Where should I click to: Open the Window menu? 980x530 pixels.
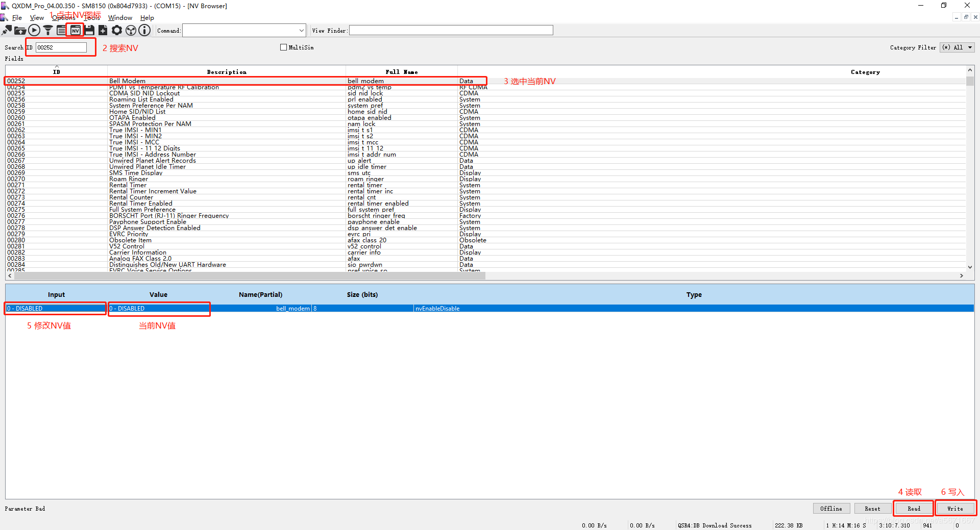point(120,18)
